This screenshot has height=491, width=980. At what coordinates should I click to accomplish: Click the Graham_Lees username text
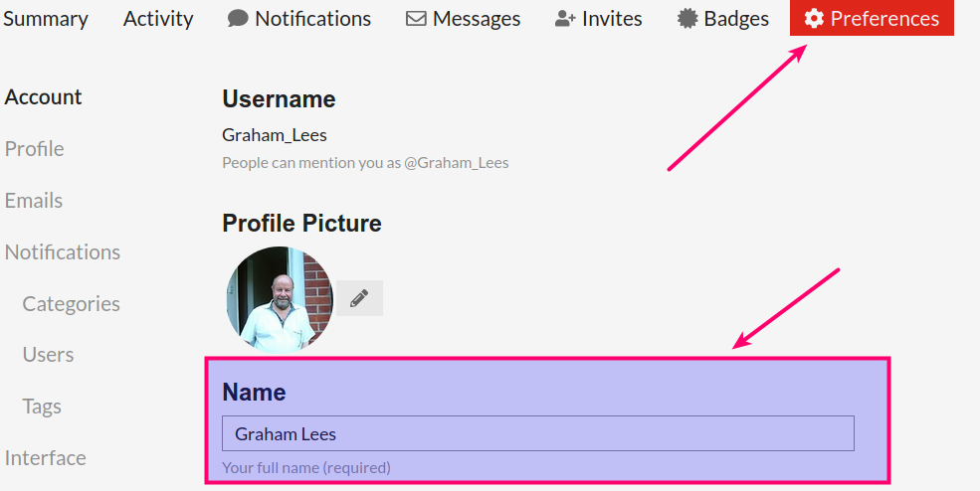(x=275, y=135)
